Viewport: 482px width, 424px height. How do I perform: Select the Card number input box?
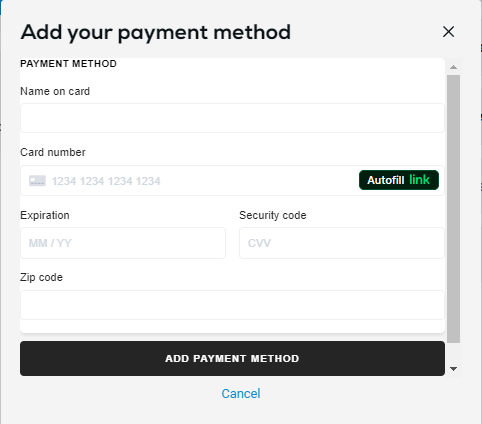[x=232, y=180]
